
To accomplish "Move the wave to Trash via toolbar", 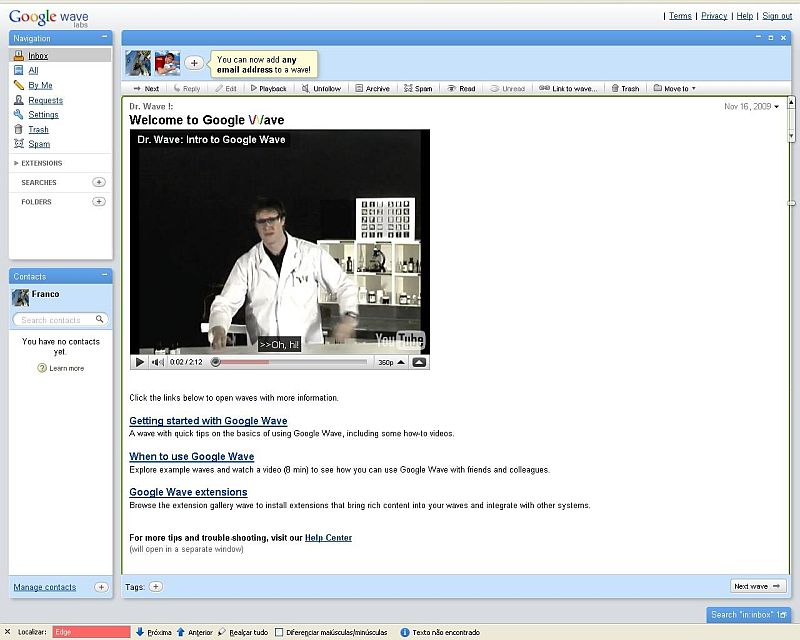I will [x=624, y=89].
